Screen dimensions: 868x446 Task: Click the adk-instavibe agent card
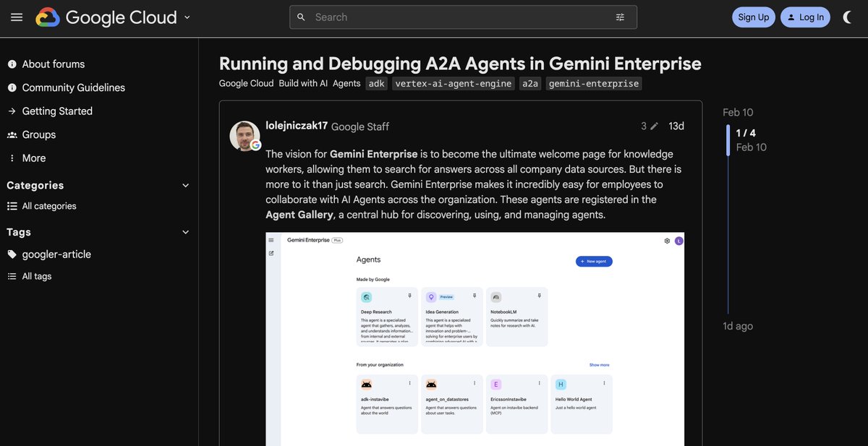point(387,404)
